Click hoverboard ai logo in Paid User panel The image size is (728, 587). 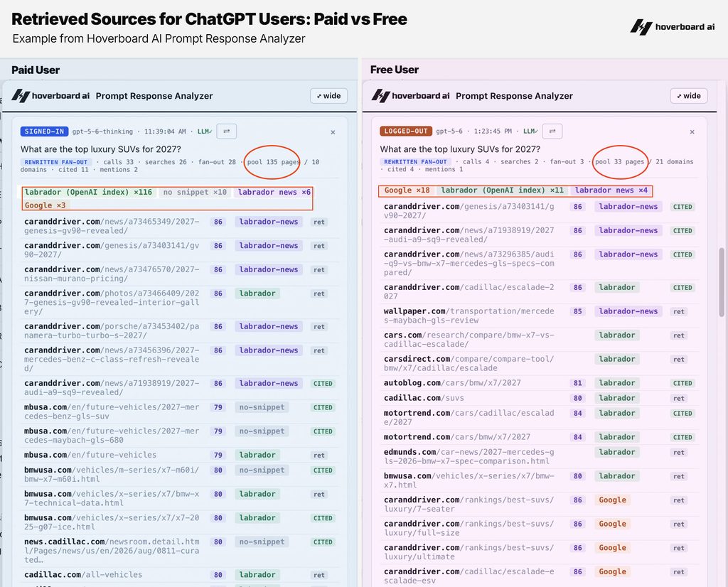click(x=50, y=96)
